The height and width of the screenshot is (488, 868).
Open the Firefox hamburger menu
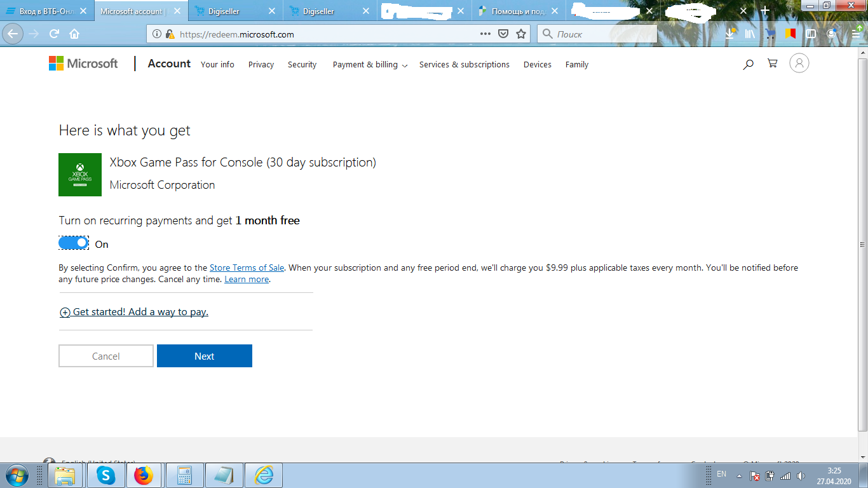[x=856, y=33]
